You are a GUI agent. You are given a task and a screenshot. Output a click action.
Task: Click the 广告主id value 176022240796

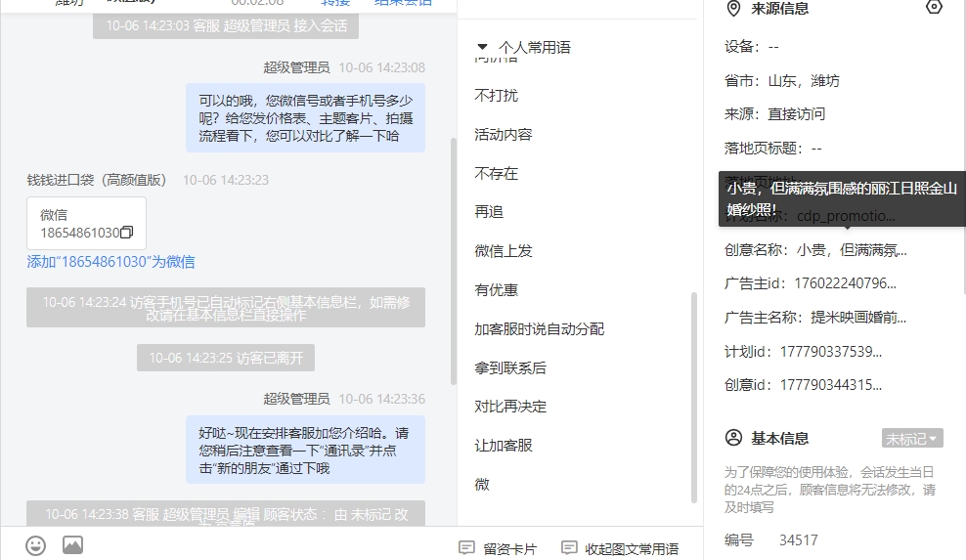click(845, 283)
